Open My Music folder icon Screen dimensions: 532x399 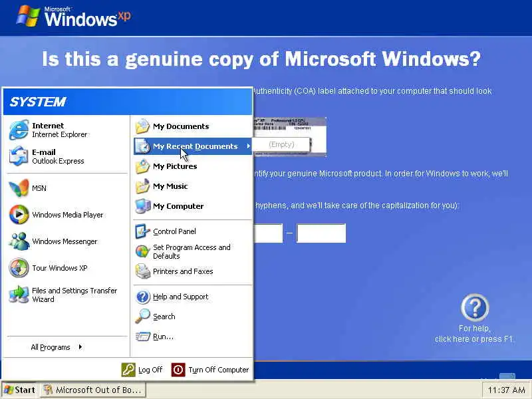coord(142,186)
